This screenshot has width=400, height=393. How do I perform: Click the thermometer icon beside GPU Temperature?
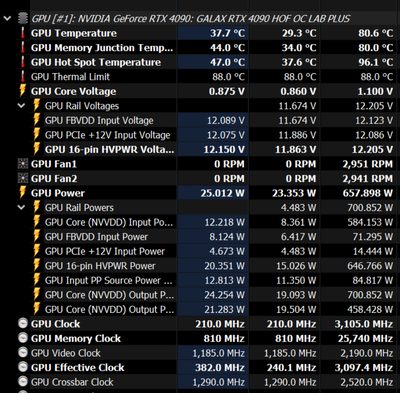coord(23,33)
